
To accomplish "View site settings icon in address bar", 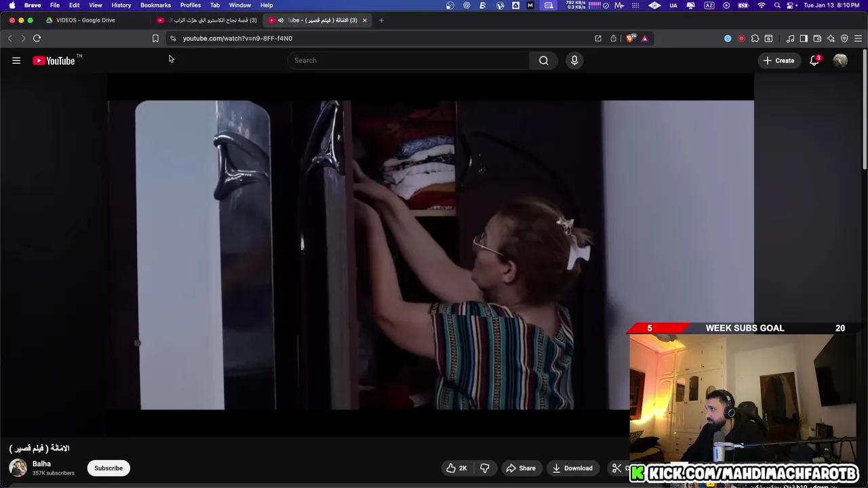I will pyautogui.click(x=173, y=39).
